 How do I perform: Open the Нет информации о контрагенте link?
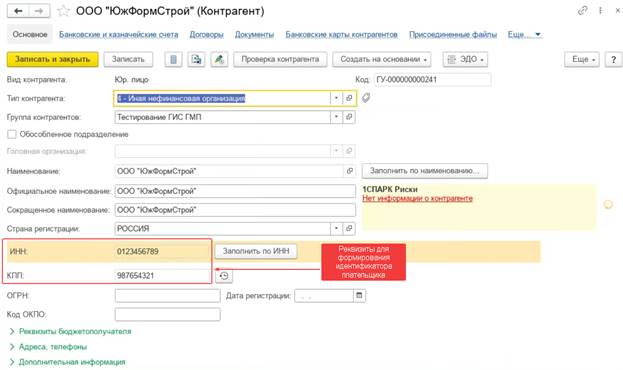pos(418,198)
